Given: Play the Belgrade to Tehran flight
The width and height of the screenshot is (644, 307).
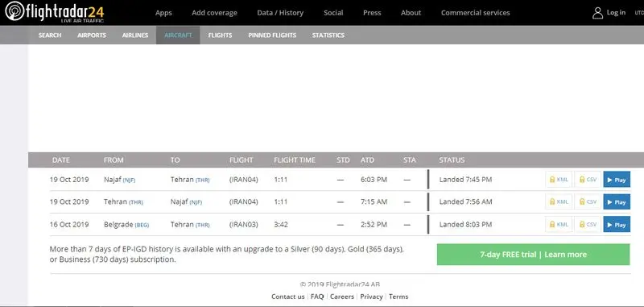Looking at the screenshot, I should [617, 224].
